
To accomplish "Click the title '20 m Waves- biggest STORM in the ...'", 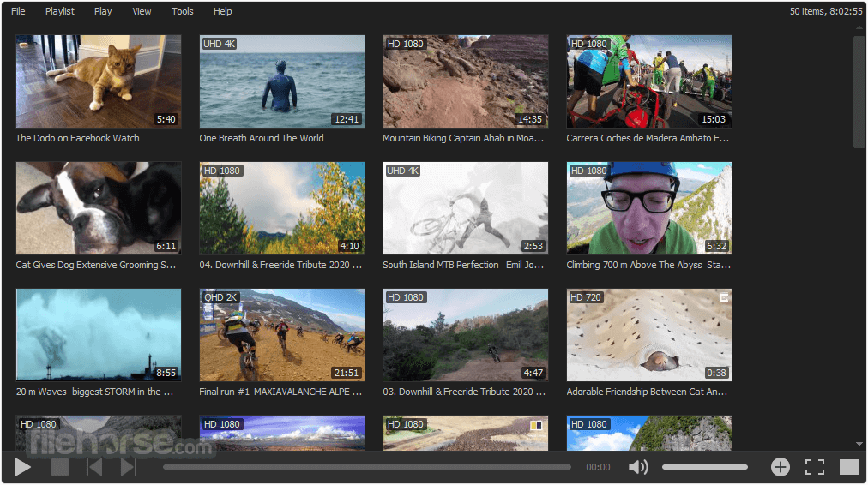I will tap(94, 392).
